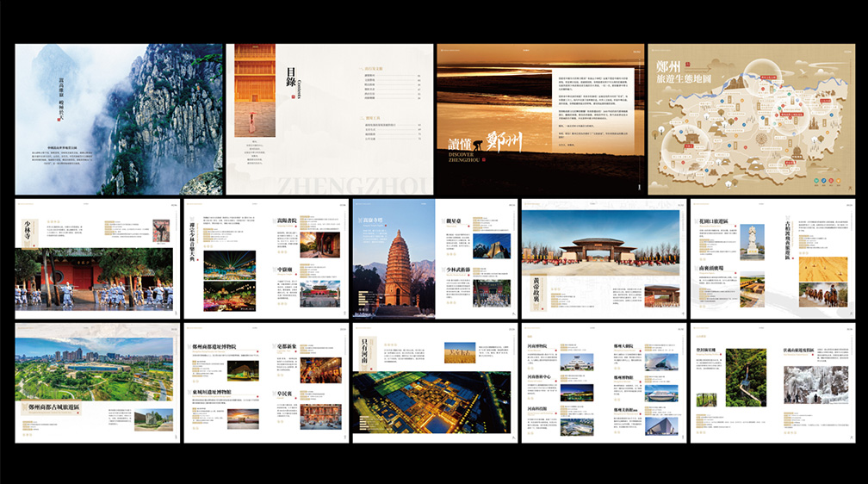Select the night stage music ceremony photo
The width and height of the screenshot is (868, 484).
tap(230, 265)
